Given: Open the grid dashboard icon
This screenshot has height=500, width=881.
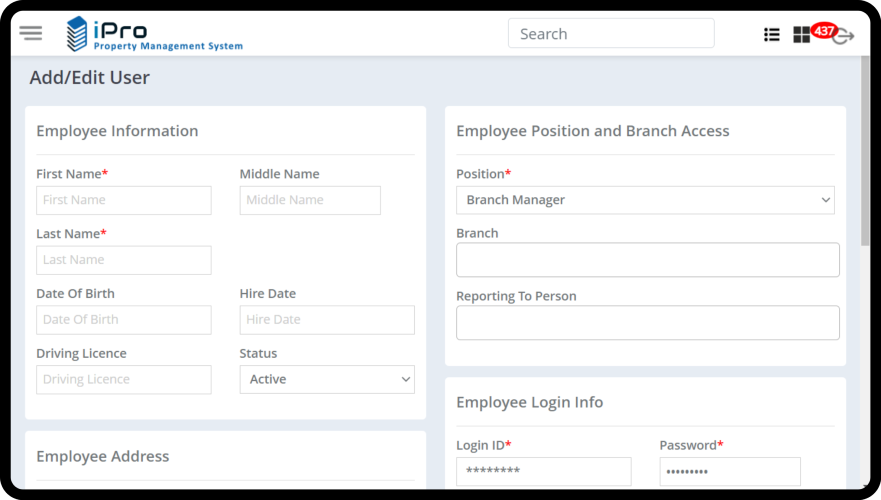Looking at the screenshot, I should tap(801, 36).
